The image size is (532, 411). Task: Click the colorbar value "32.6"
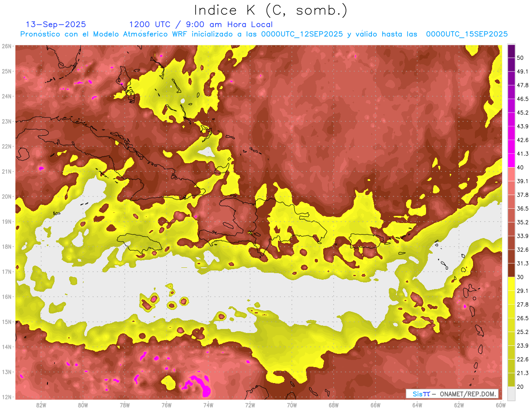click(x=523, y=250)
